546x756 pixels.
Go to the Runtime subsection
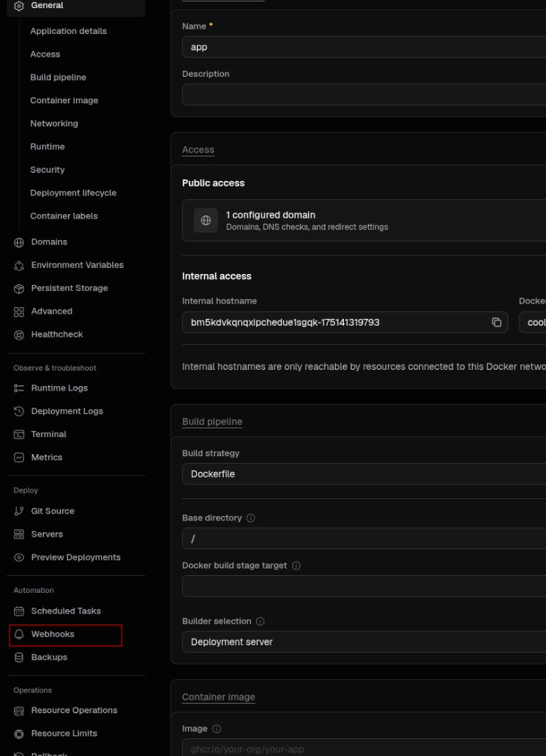47,147
